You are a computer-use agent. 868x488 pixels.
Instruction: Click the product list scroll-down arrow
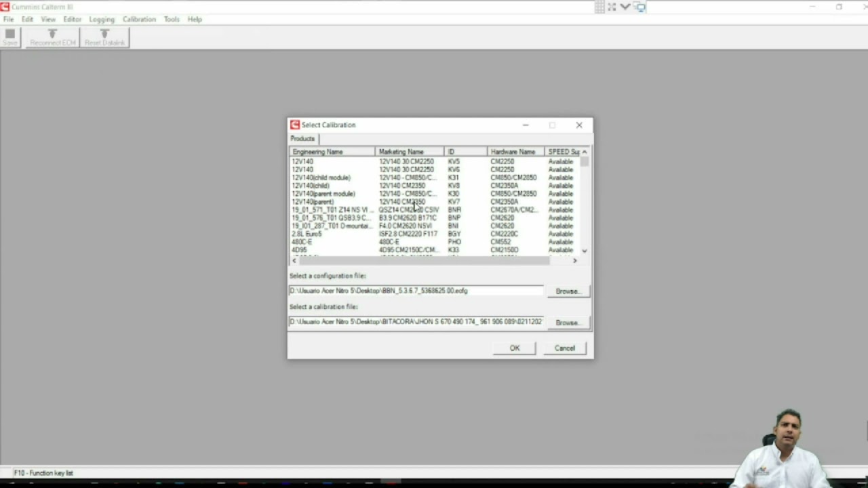(585, 251)
